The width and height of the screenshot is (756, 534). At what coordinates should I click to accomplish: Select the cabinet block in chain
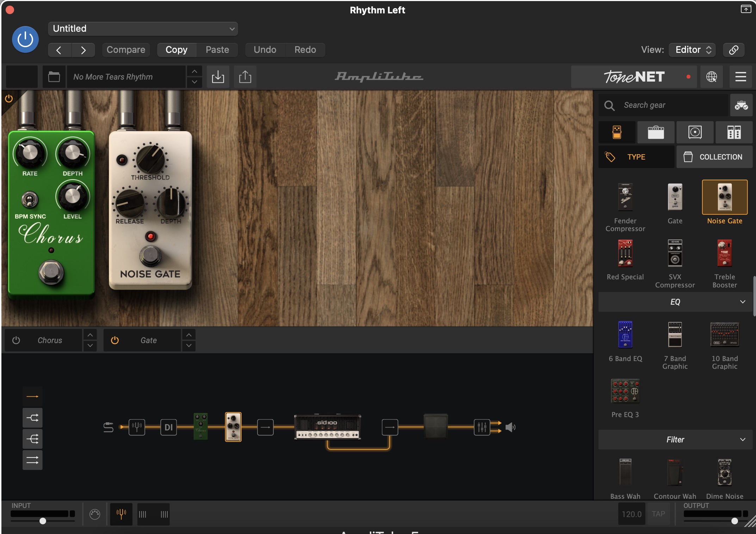(x=436, y=426)
